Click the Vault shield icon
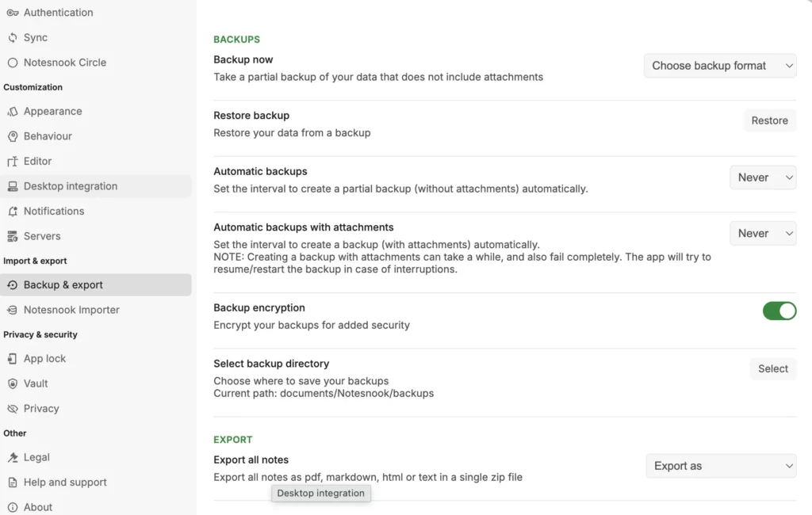 pyautogui.click(x=13, y=383)
